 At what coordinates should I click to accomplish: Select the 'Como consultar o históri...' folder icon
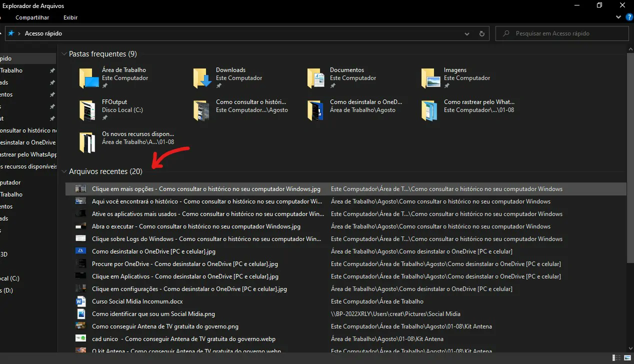(201, 110)
